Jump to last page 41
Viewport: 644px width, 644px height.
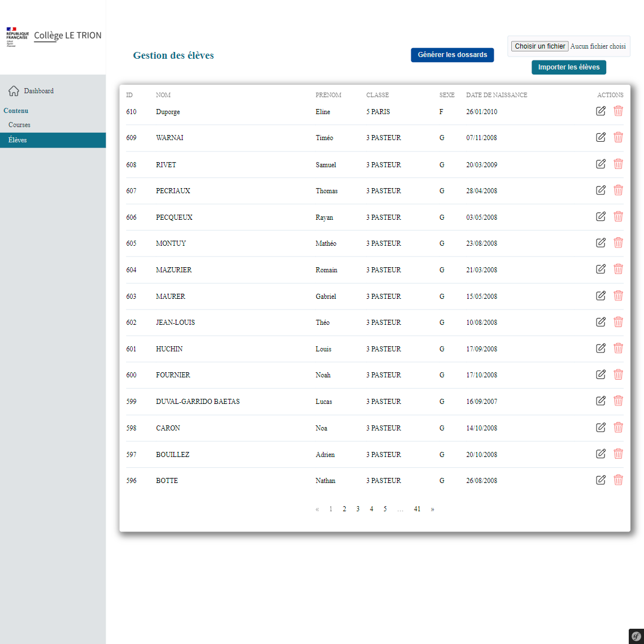417,509
